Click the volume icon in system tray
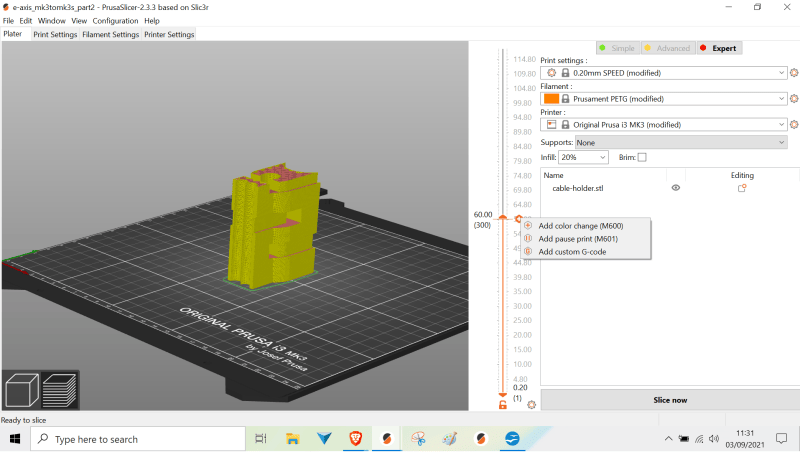The height and width of the screenshot is (452, 800). pos(714,439)
